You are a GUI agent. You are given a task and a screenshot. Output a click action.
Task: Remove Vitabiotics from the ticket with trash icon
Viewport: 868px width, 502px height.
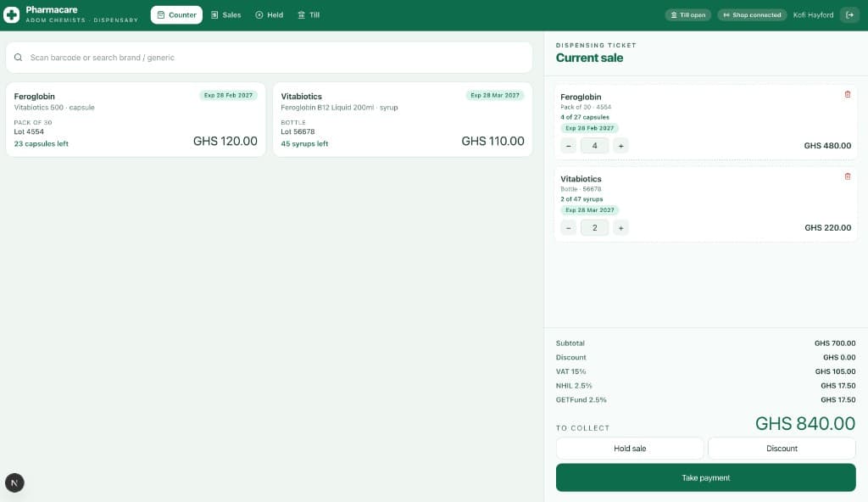(x=848, y=176)
